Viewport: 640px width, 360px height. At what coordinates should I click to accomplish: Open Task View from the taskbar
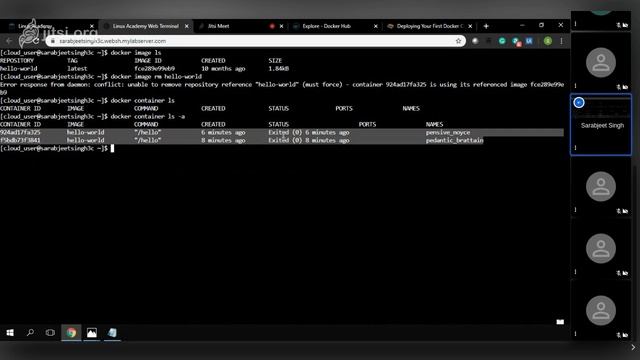[x=50, y=333]
